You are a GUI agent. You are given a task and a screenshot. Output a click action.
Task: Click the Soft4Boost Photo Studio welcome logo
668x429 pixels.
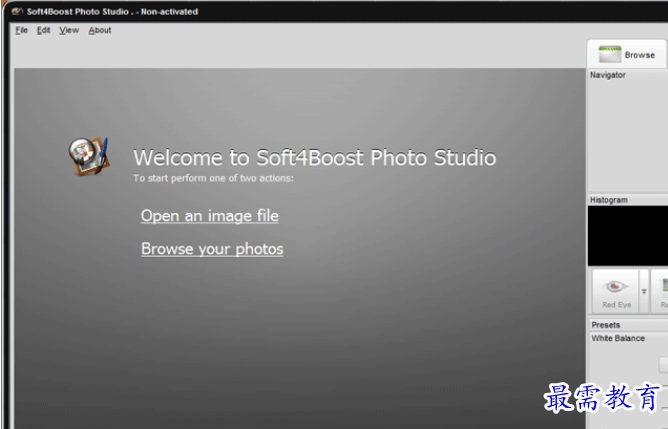[89, 156]
